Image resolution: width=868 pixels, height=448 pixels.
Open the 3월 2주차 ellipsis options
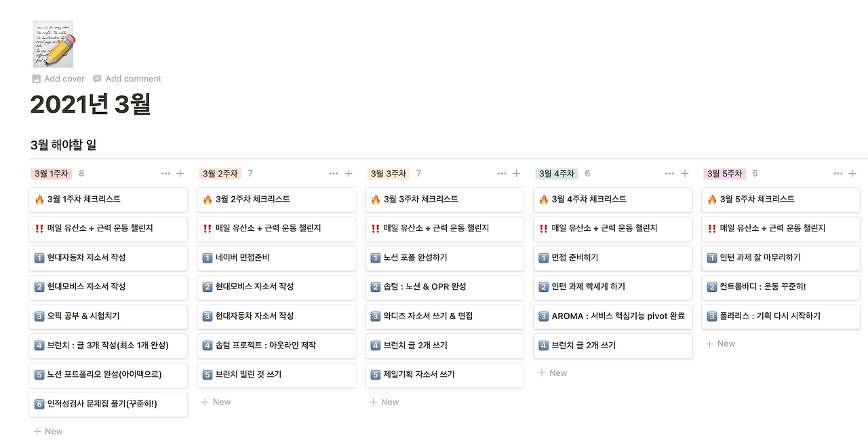pyautogui.click(x=334, y=174)
